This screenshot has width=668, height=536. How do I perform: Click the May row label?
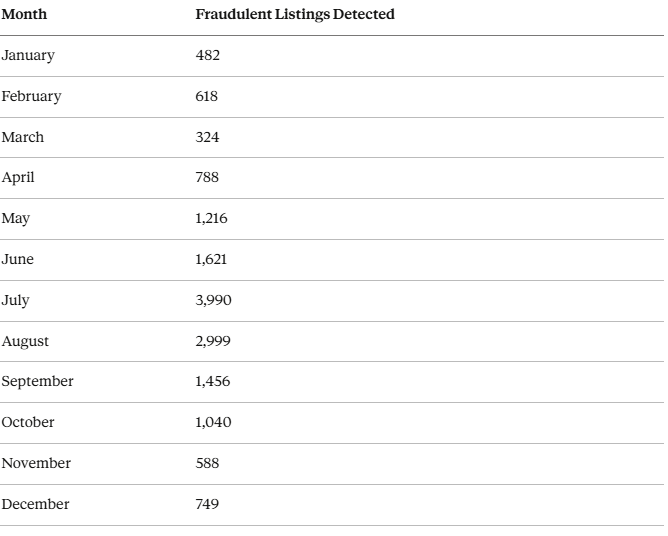(x=16, y=219)
